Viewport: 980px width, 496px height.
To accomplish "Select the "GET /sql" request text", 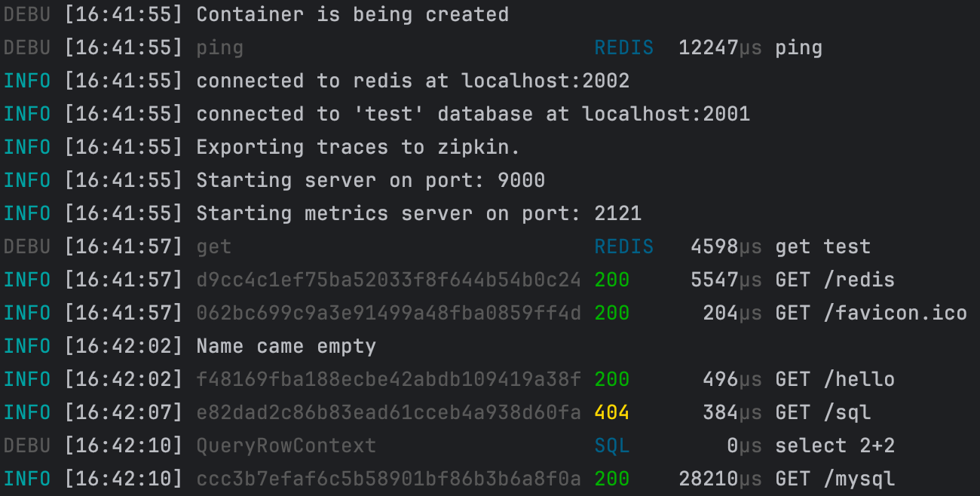I will pos(823,412).
